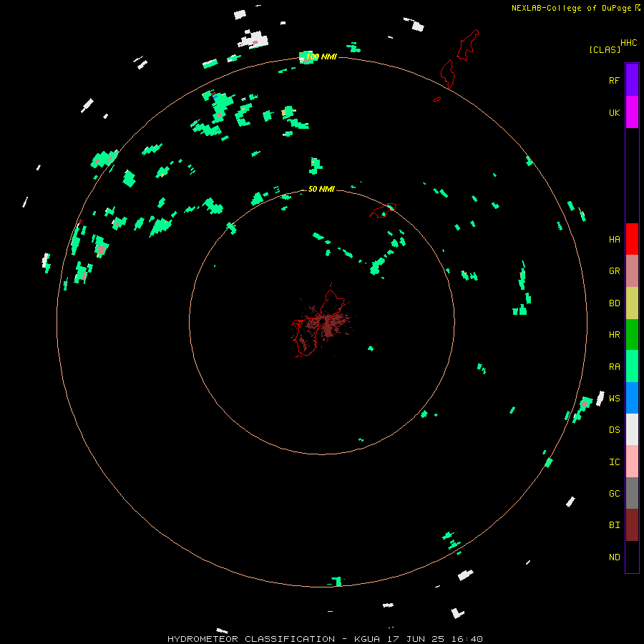The width and height of the screenshot is (644, 644).
Task: Select the GR graupel color swatch
Action: click(x=632, y=270)
